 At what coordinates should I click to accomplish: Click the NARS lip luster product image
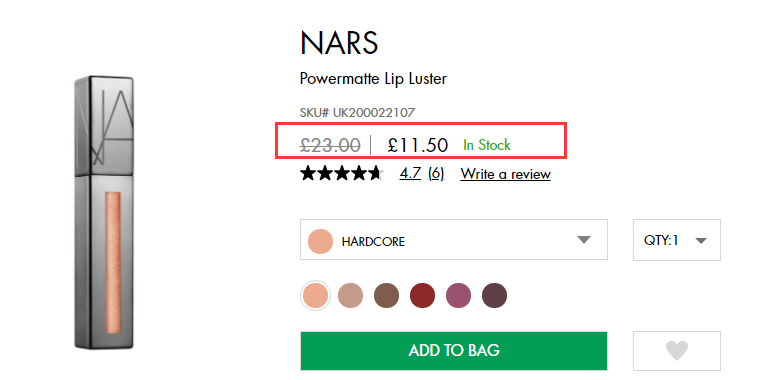[104, 212]
